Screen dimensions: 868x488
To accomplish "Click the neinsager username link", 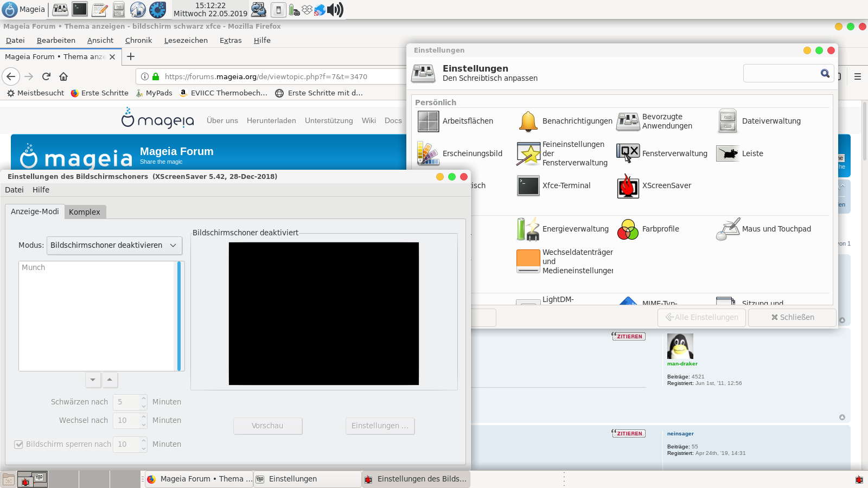I will tap(680, 434).
